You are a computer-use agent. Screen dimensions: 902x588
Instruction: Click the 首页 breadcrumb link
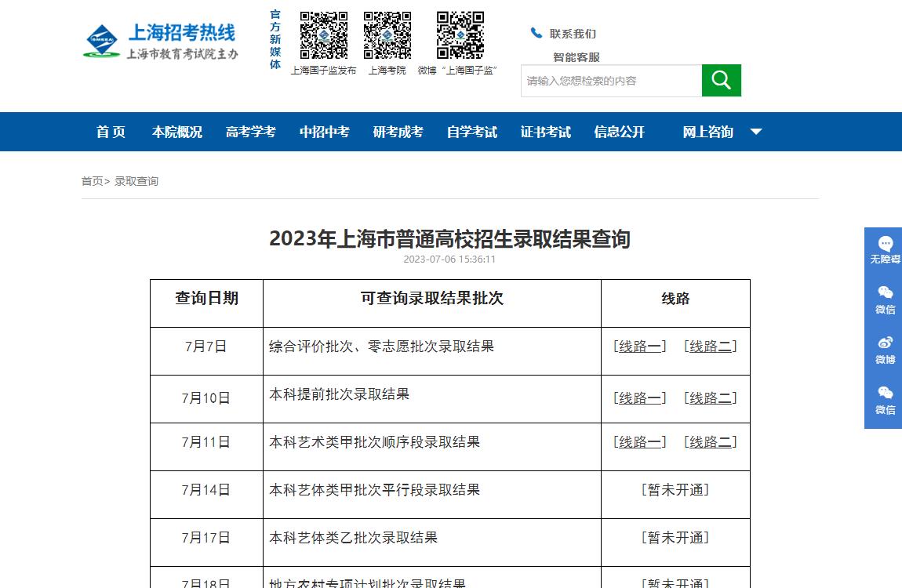[x=92, y=181]
